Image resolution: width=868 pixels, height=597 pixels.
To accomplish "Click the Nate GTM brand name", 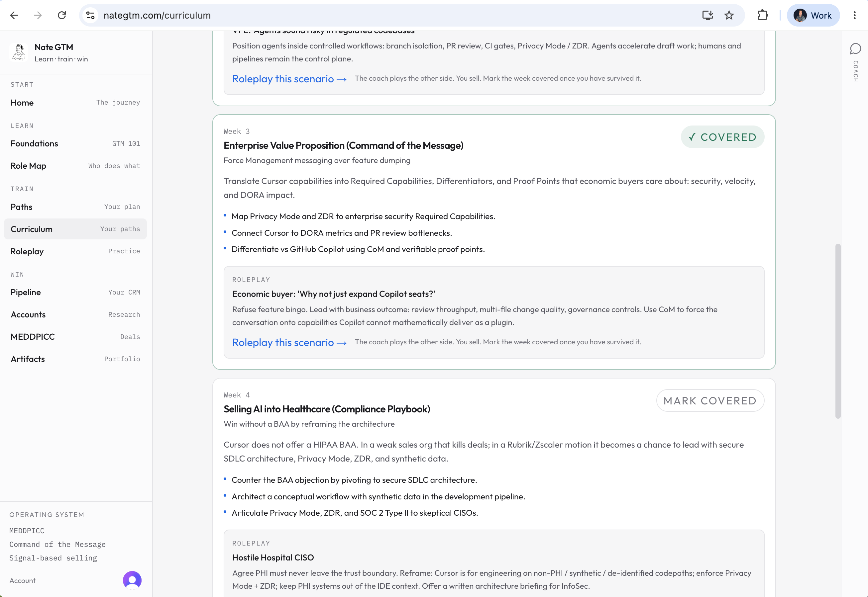I will (54, 47).
